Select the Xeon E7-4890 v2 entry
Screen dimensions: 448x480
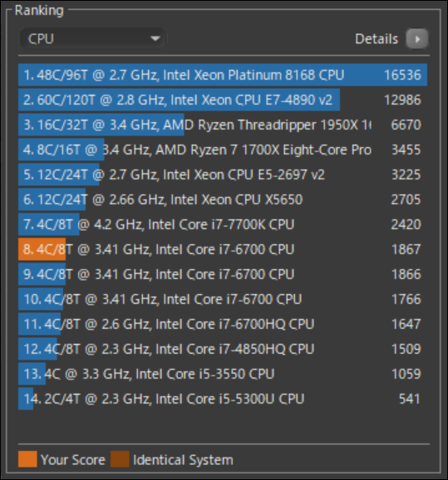(223, 100)
